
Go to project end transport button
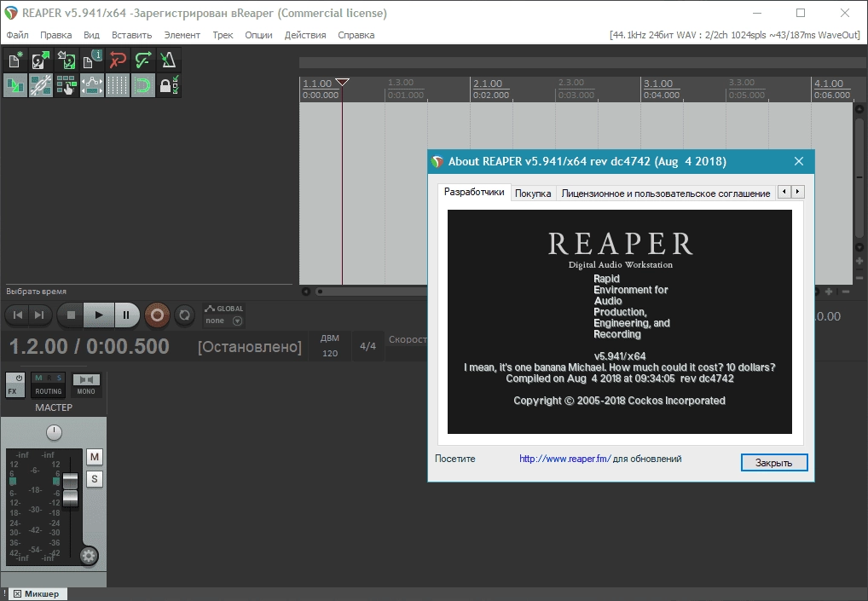(39, 315)
